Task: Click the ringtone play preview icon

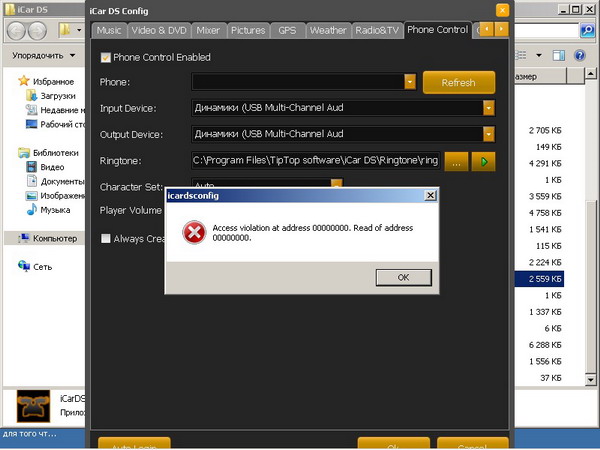Action: (x=484, y=161)
